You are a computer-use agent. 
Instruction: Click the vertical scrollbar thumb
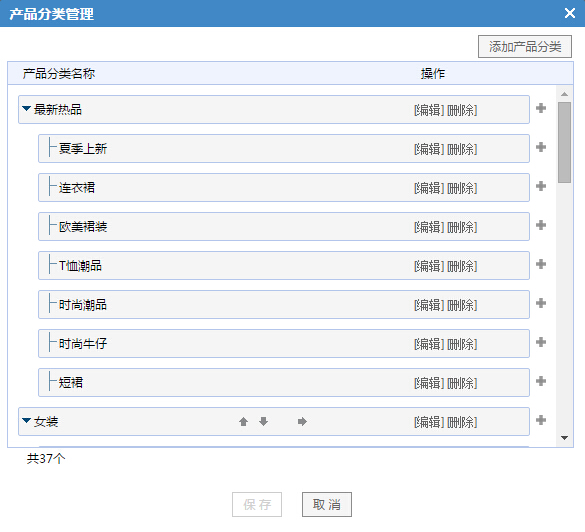[564, 143]
